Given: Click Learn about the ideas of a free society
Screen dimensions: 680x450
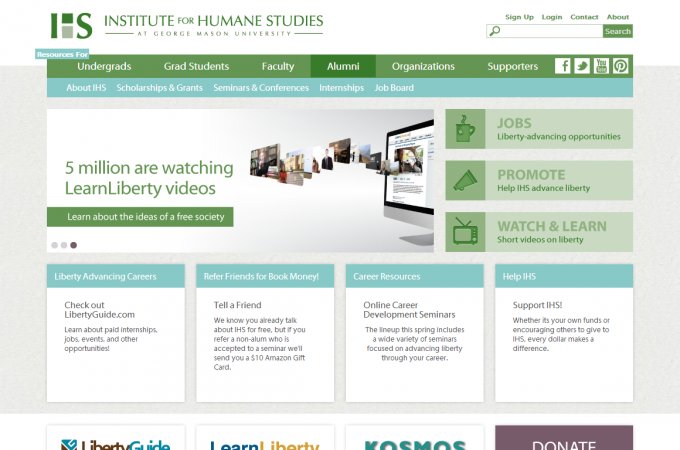Looking at the screenshot, I should click(x=140, y=217).
